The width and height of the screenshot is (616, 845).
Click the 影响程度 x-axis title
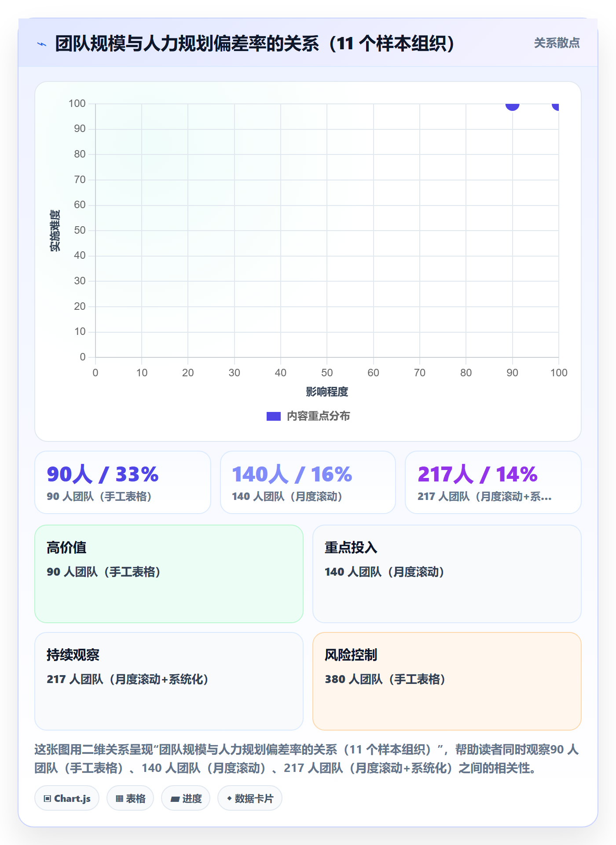tap(327, 392)
